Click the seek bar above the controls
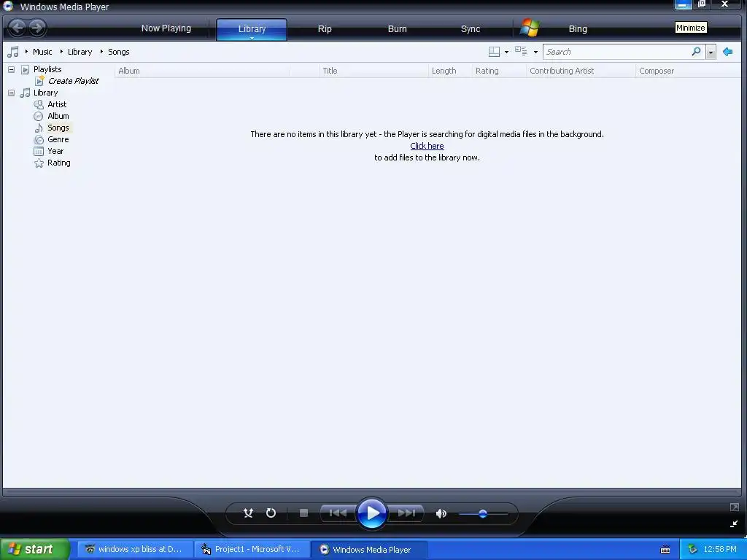747x560 pixels. point(372,492)
